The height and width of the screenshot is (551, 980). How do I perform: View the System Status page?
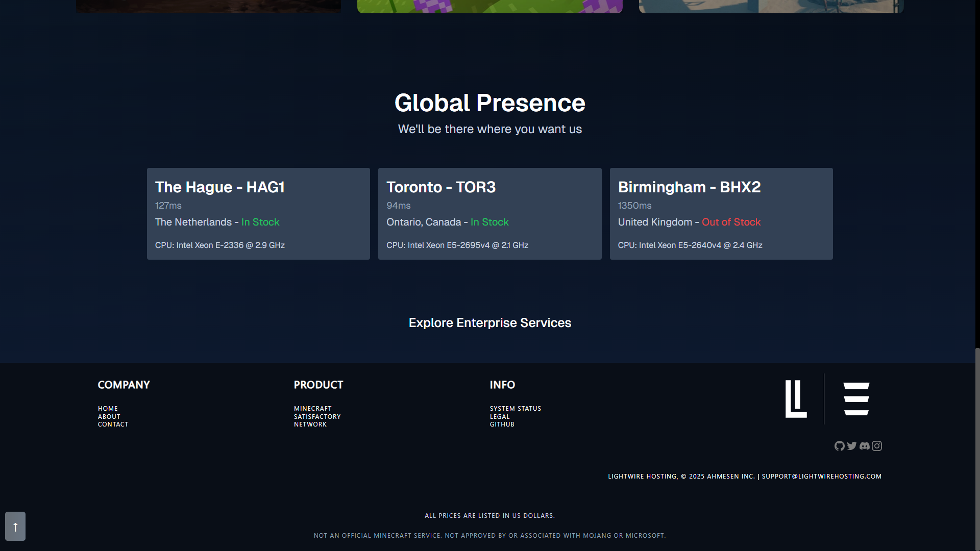click(515, 409)
